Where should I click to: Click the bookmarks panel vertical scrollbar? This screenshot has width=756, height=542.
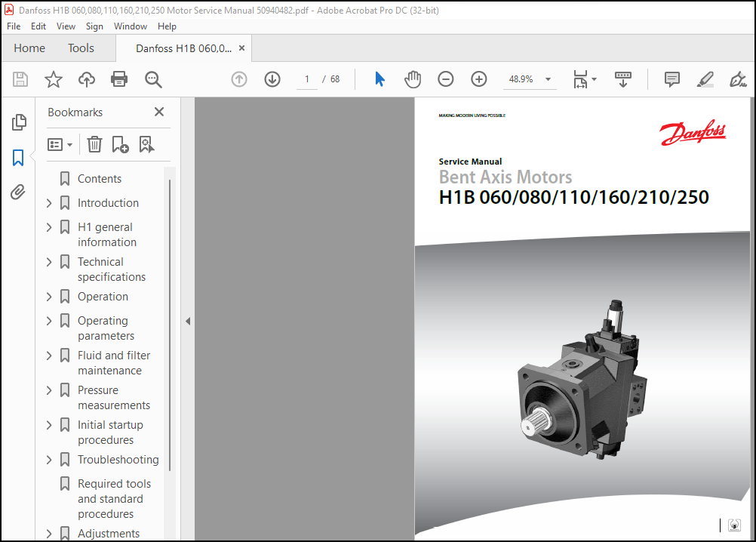point(170,325)
